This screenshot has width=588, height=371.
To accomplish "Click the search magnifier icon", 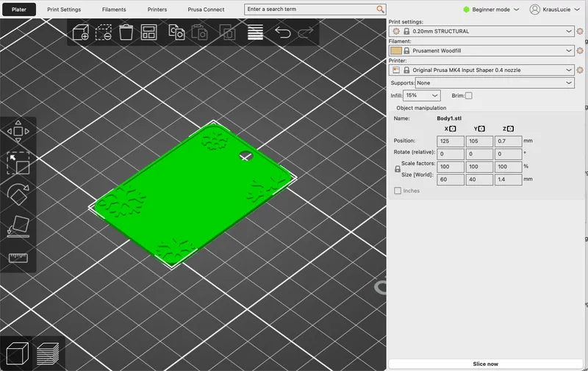I will 380,9.
